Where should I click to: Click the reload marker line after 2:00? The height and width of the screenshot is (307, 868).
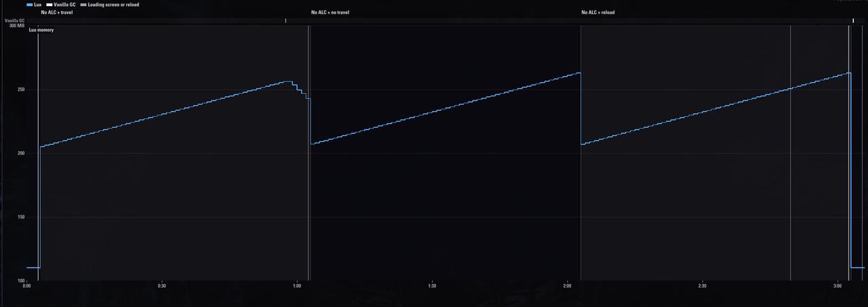coord(581,153)
